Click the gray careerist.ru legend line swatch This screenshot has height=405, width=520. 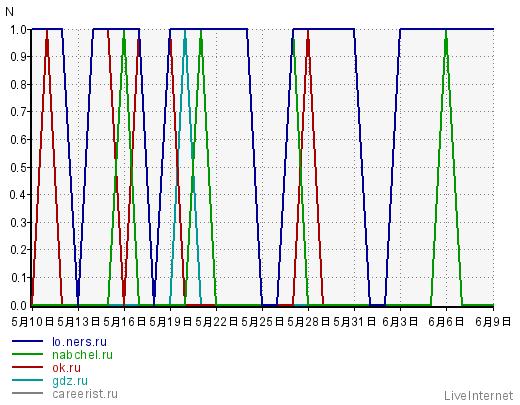tap(27, 393)
